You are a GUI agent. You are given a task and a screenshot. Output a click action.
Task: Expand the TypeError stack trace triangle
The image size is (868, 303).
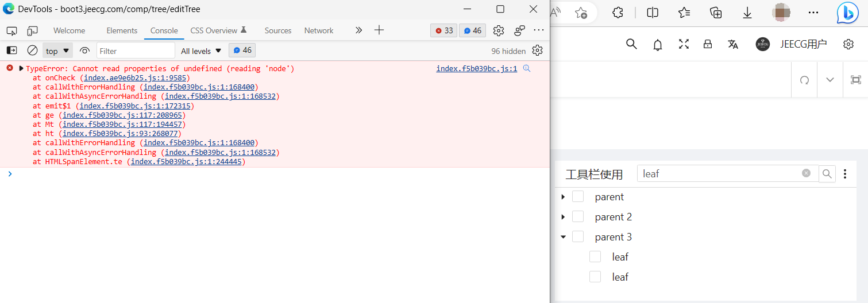pyautogui.click(x=21, y=68)
